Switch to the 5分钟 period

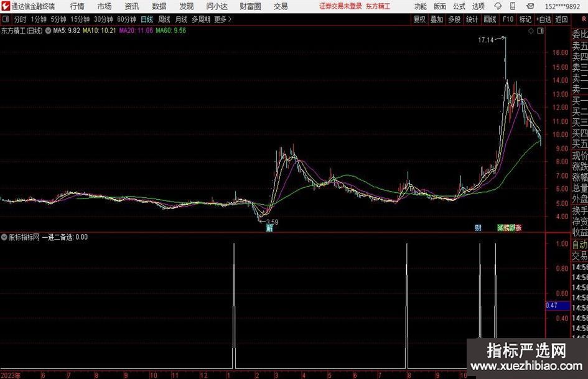tap(58, 19)
